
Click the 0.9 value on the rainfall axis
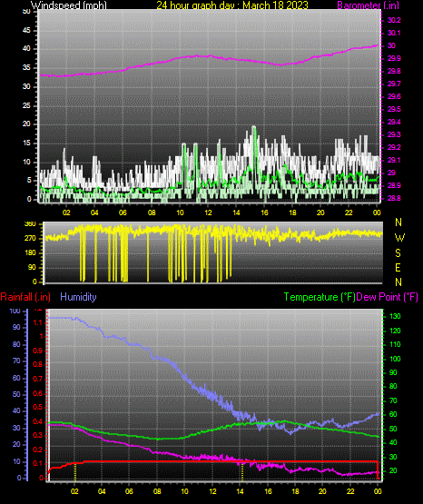(38, 351)
